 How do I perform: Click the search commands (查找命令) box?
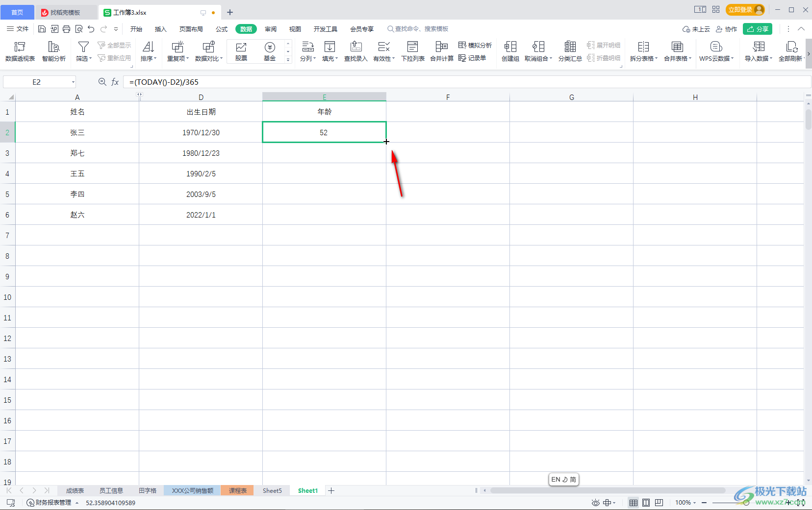418,29
